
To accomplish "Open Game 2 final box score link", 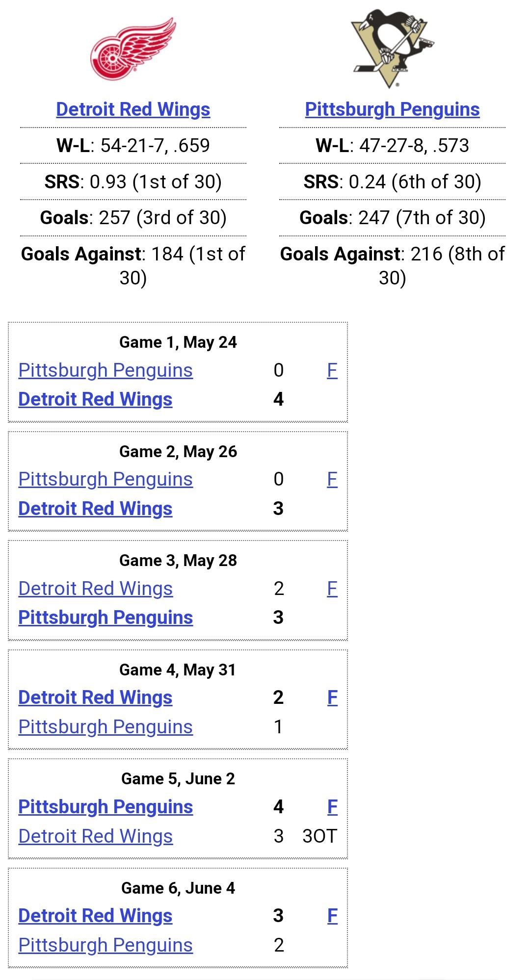I will coord(332,479).
